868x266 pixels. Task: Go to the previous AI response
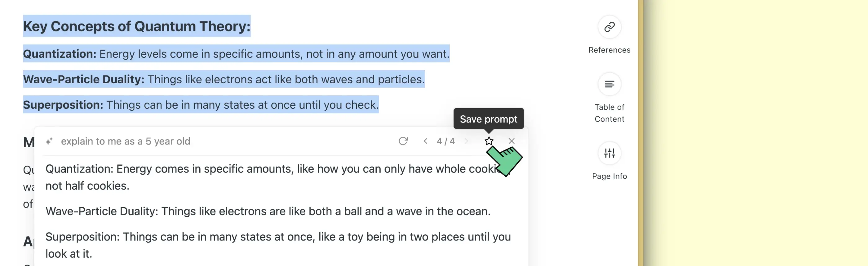pyautogui.click(x=426, y=141)
